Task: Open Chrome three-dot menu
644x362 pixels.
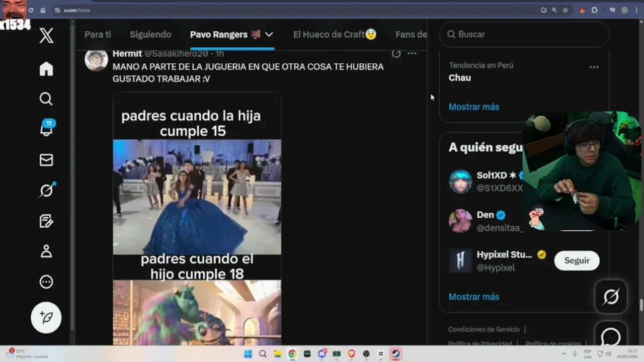Action: 637,10
